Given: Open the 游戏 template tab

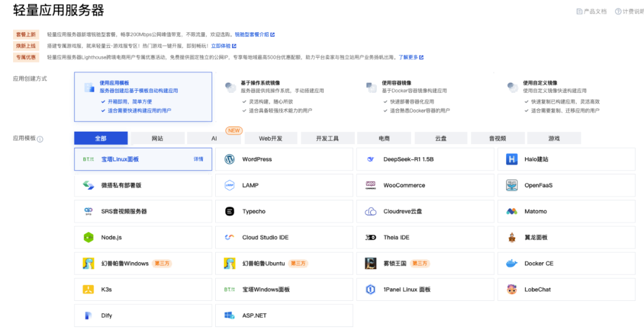Looking at the screenshot, I should click(x=554, y=138).
